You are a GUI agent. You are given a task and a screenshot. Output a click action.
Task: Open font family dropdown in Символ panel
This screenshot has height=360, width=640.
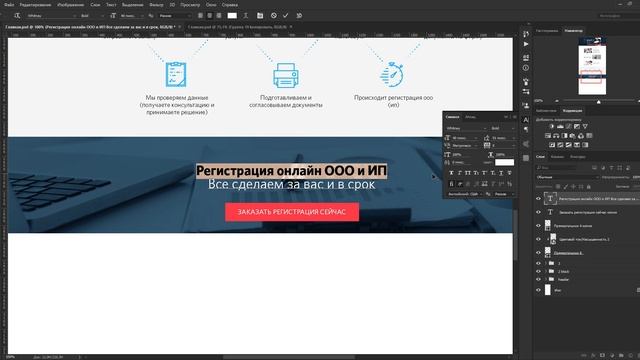465,128
